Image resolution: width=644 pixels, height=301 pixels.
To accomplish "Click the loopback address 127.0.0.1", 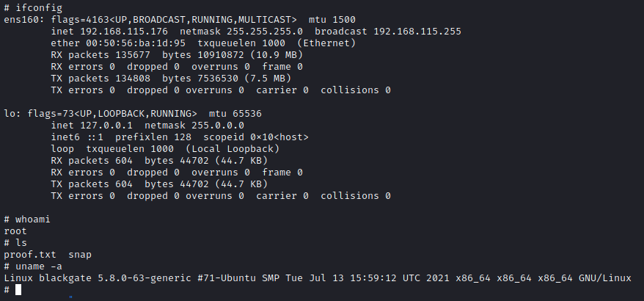I will [106, 125].
